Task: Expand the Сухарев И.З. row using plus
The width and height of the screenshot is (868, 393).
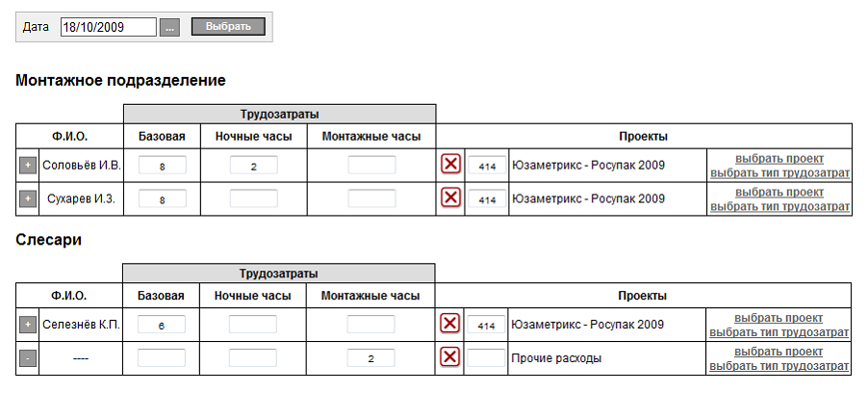Action: pos(27,198)
